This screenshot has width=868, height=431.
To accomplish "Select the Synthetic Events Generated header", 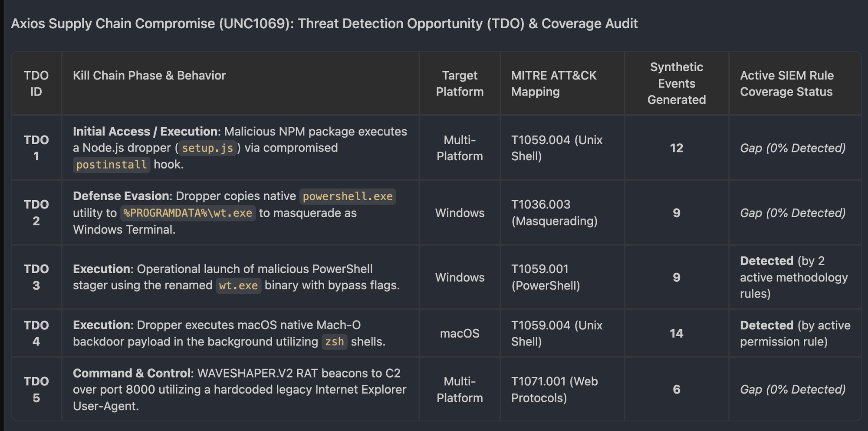I will coord(677,83).
